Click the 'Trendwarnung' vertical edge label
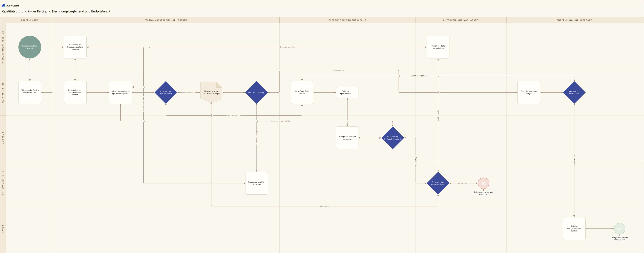Image resolution: width=644 pixels, height=253 pixels. 256,138
